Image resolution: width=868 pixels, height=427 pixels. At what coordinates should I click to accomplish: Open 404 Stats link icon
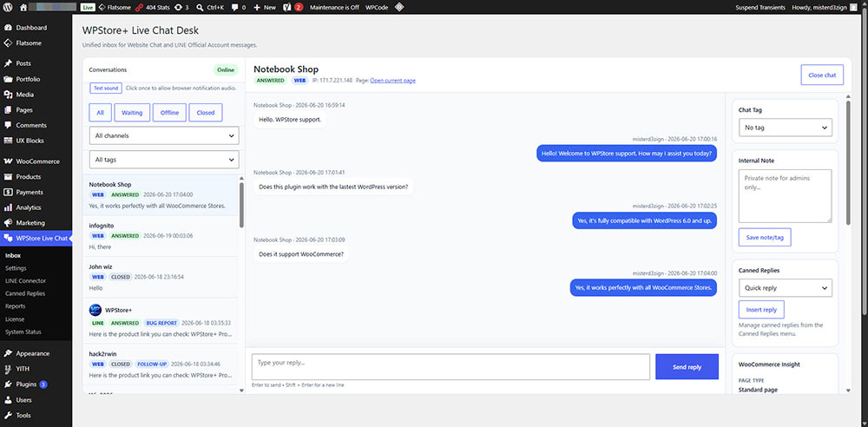pyautogui.click(x=139, y=7)
